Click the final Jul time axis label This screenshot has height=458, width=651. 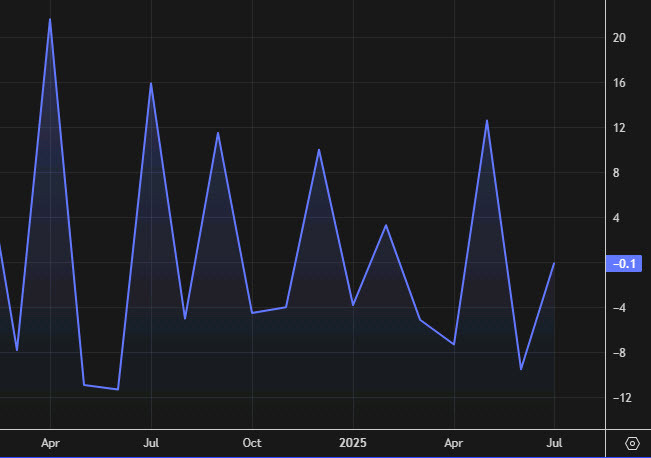[x=554, y=442]
